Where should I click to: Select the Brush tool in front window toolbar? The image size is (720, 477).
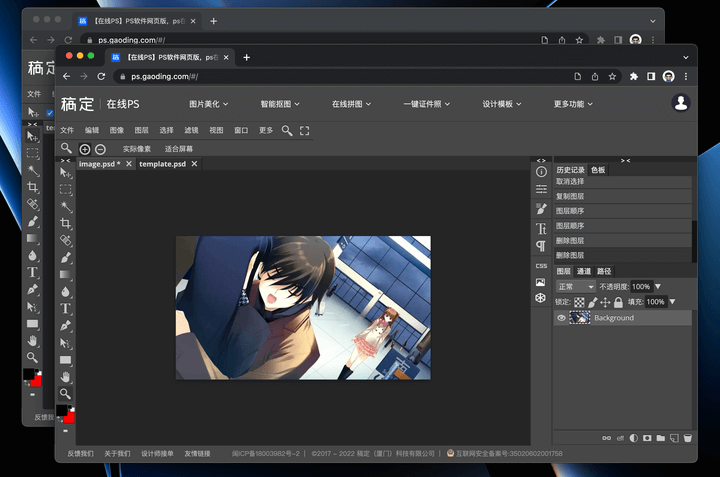click(66, 258)
